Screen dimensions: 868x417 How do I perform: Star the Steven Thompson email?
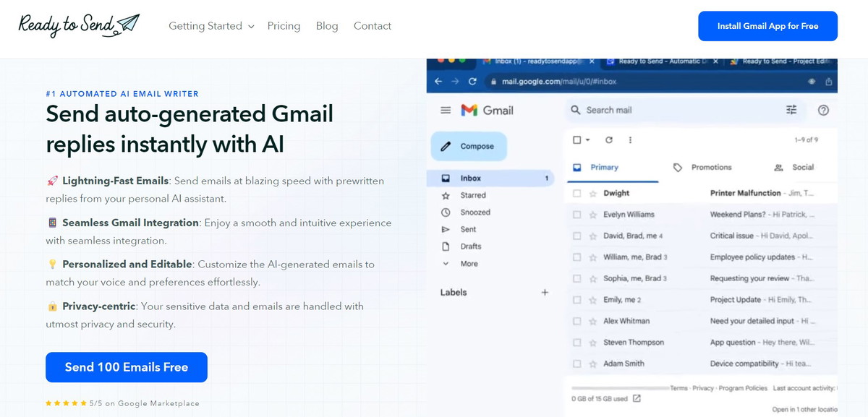pos(593,343)
